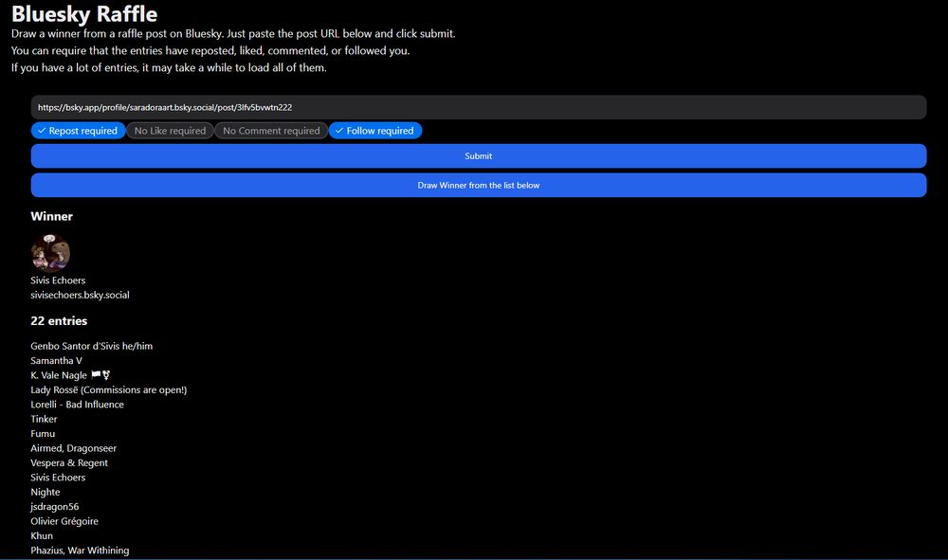
Task: Select entry K. Vale Nagle
Action: click(x=70, y=375)
